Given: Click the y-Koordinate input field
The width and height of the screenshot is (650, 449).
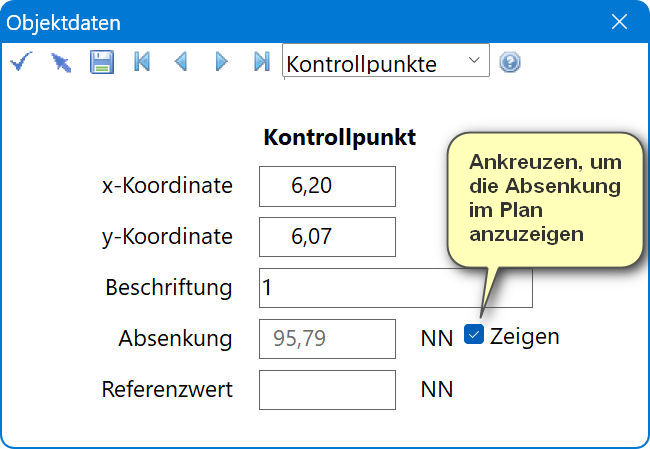Looking at the screenshot, I should [327, 237].
